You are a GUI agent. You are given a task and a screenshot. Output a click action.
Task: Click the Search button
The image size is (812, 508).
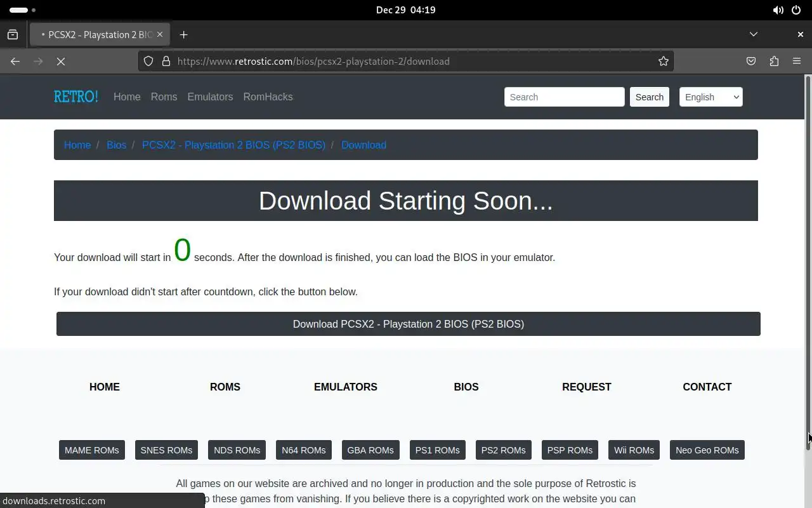pyautogui.click(x=650, y=97)
